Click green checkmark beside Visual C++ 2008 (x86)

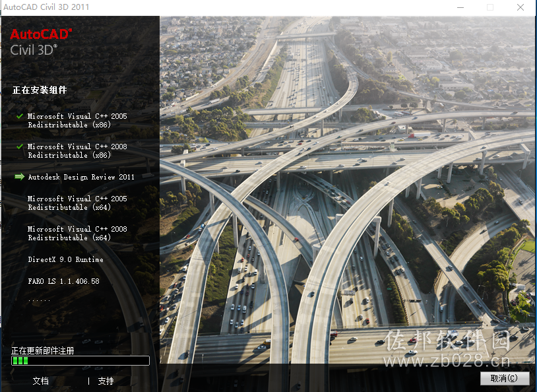click(20, 147)
